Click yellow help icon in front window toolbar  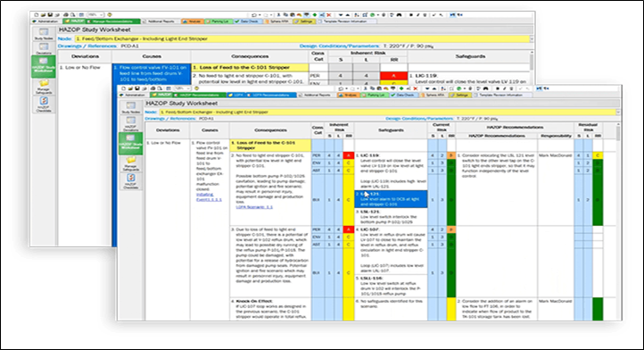click(196, 88)
